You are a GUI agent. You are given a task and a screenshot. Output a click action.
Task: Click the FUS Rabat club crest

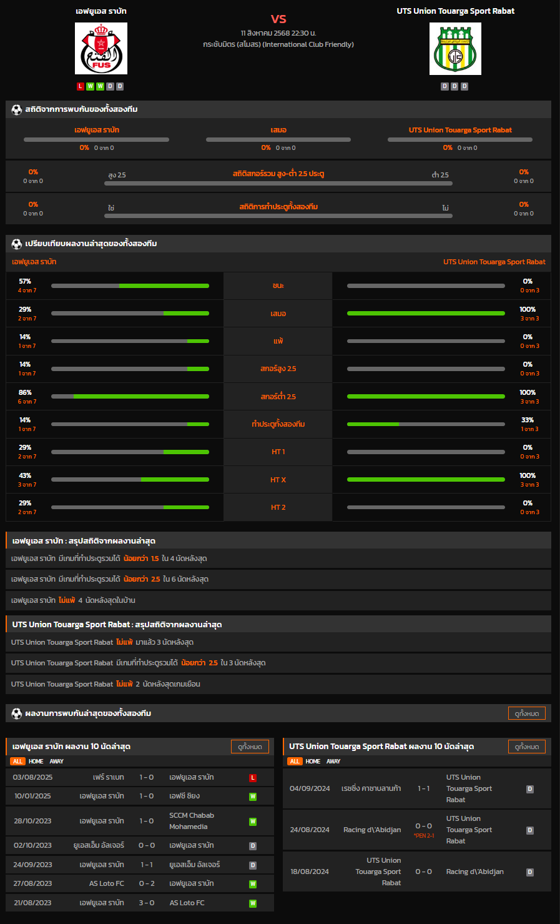pos(101,49)
